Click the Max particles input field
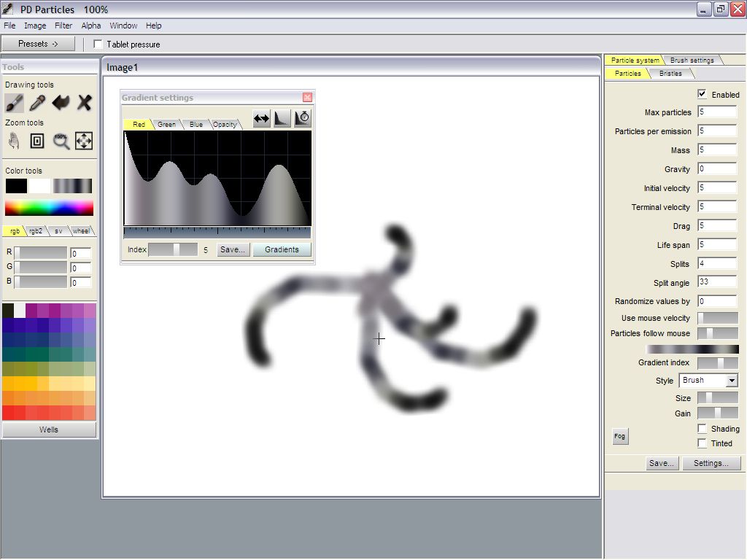Viewport: 747px width, 560px height. pyautogui.click(x=716, y=112)
